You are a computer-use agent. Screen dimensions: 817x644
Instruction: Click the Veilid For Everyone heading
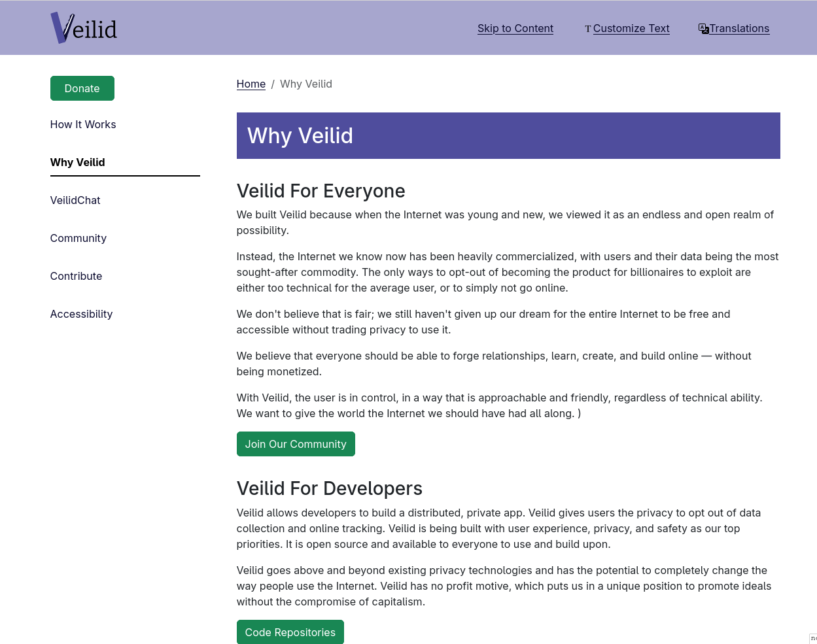(321, 190)
